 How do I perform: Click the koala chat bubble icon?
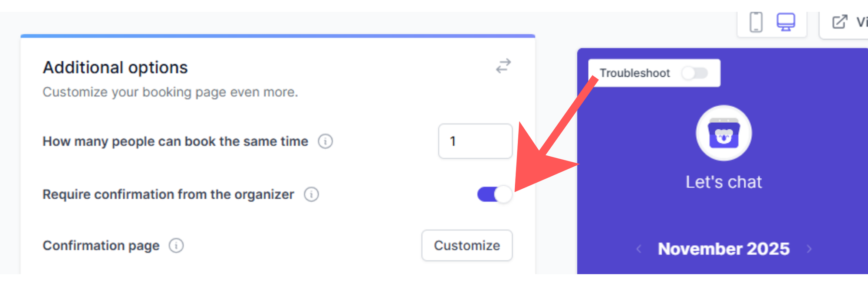pyautogui.click(x=723, y=133)
